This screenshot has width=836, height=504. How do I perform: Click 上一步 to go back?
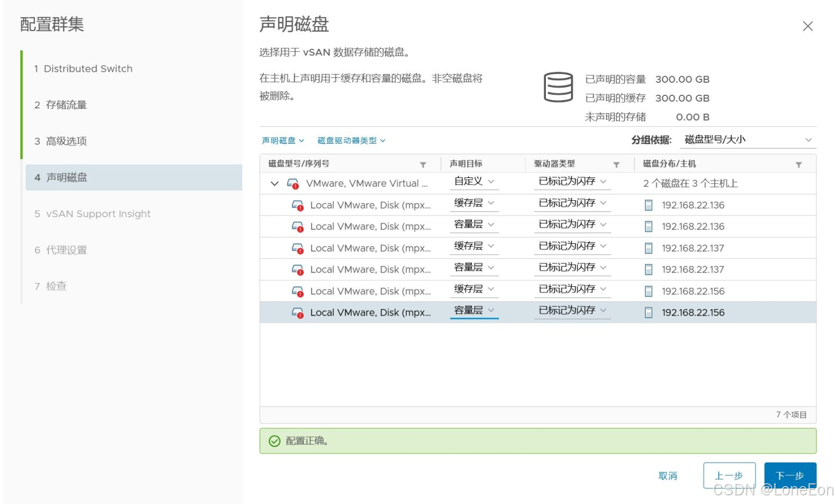pyautogui.click(x=729, y=476)
